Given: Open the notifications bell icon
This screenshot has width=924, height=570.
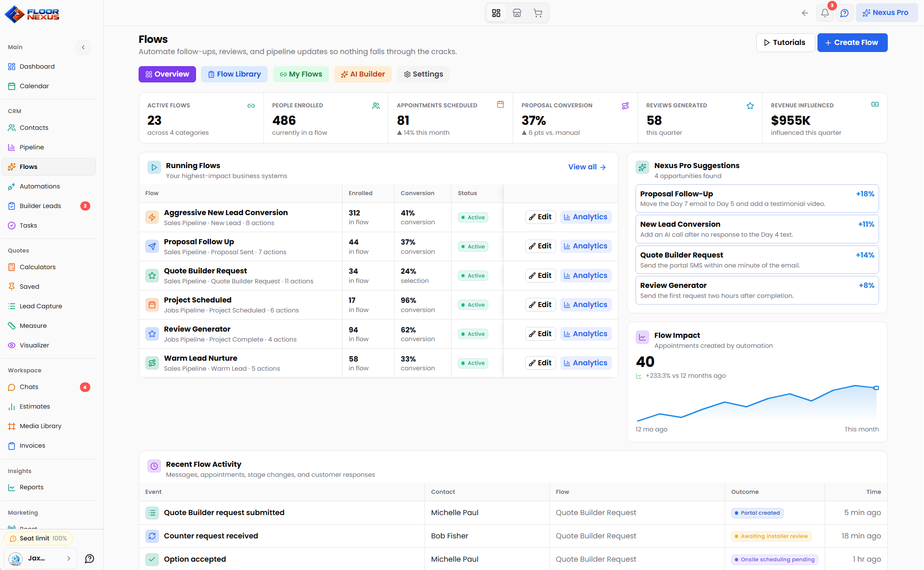Looking at the screenshot, I should (825, 13).
